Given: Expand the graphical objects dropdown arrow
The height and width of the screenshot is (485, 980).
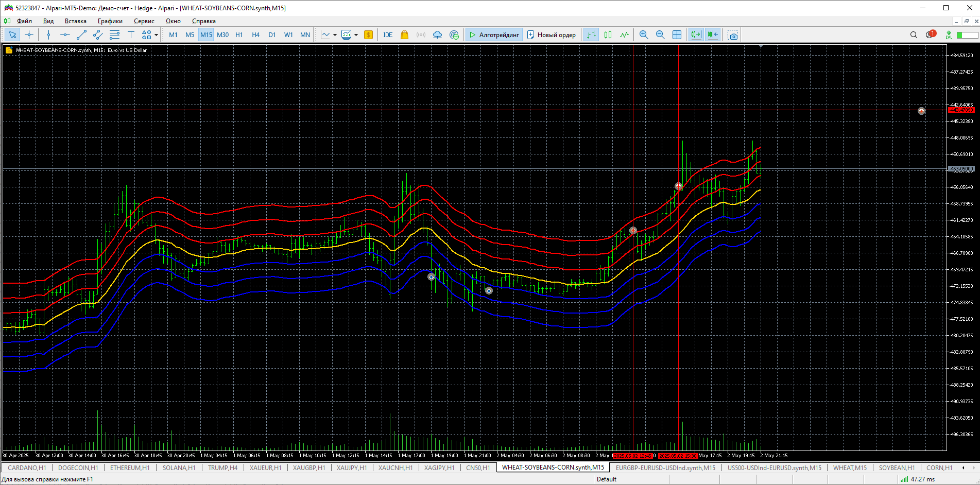Looking at the screenshot, I should tap(156, 35).
